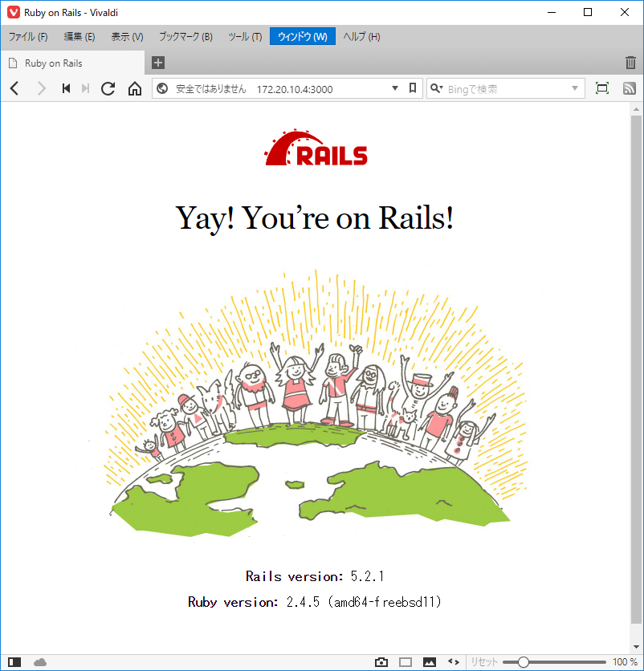Open closed tabs trash can

[x=630, y=63]
